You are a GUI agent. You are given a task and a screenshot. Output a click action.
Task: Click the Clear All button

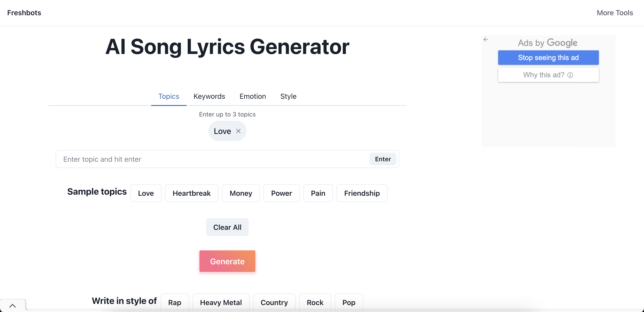click(227, 227)
